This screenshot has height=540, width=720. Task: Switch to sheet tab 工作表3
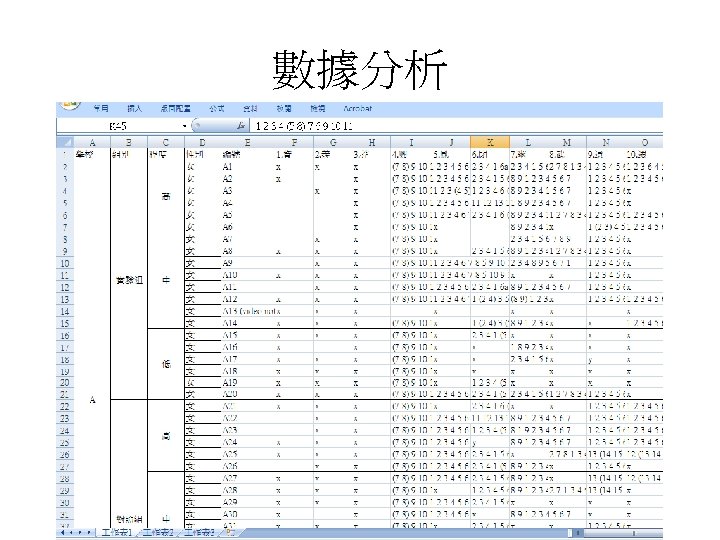click(200, 532)
